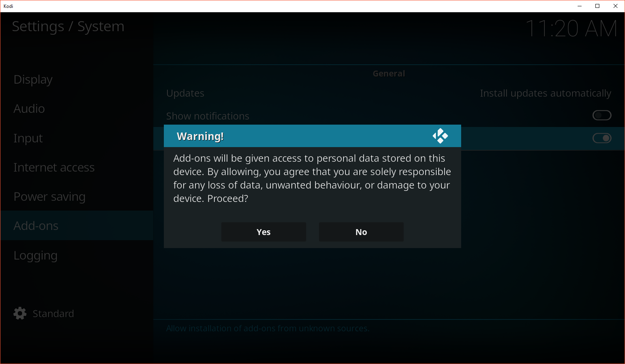Confirm warning by clicking Yes

coord(263,232)
